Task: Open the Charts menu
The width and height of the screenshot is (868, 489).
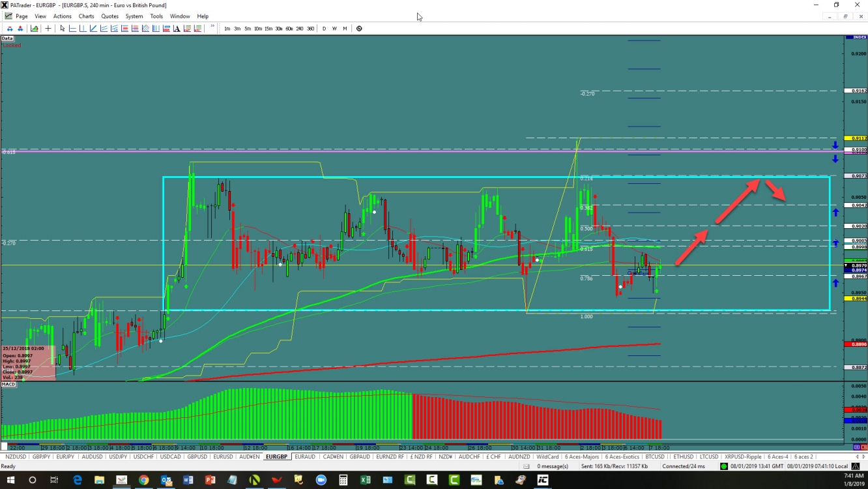Action: [x=86, y=16]
